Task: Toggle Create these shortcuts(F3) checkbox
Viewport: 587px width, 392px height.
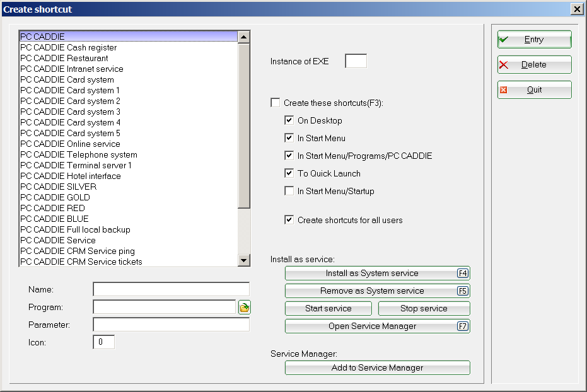Action: [x=275, y=103]
